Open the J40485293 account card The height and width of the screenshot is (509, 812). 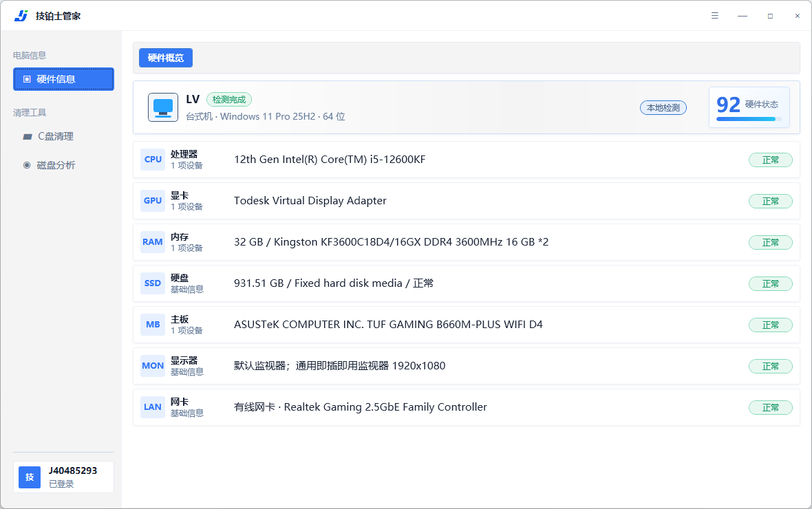pyautogui.click(x=64, y=477)
